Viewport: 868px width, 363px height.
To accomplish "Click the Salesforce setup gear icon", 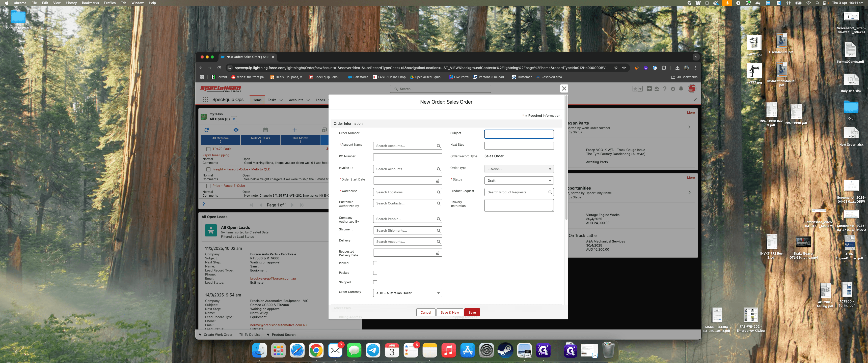I will pos(673,89).
